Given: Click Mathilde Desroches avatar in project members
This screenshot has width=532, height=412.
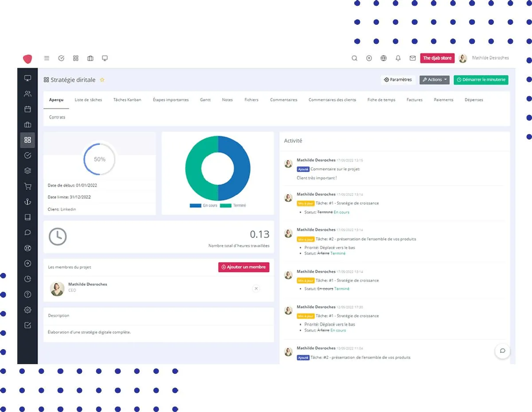Looking at the screenshot, I should tap(57, 288).
